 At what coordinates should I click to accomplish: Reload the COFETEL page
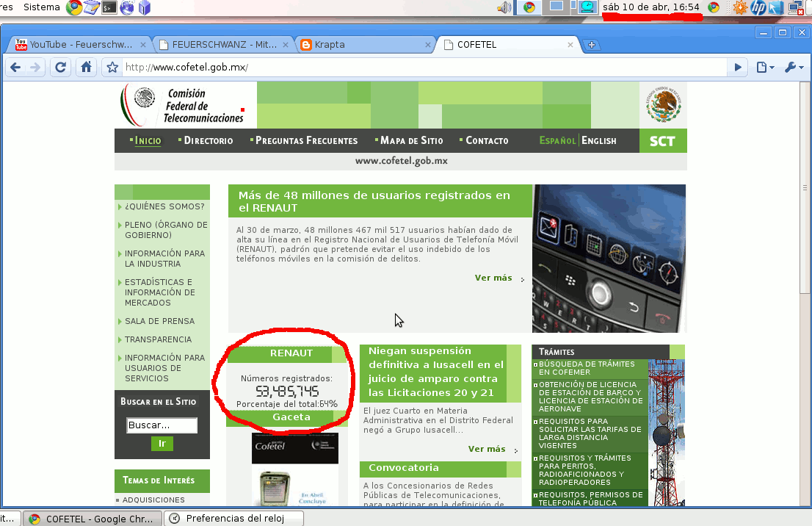(x=61, y=67)
